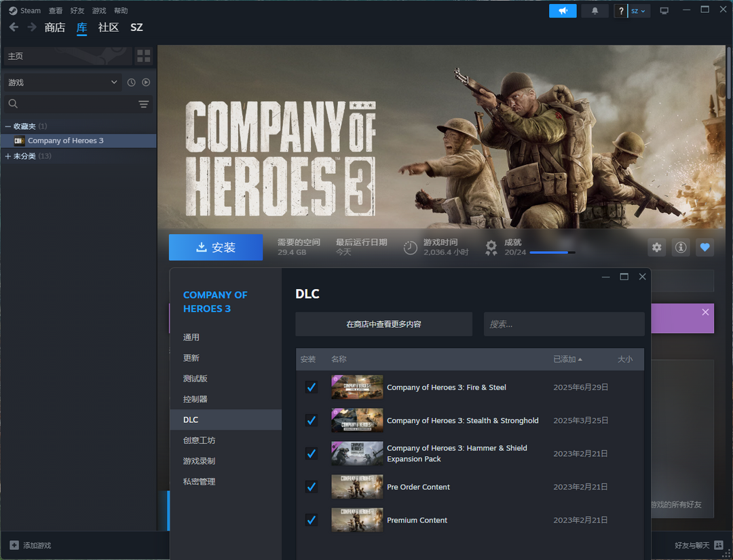
Task: Click the Steam logo menu
Action: coord(24,10)
